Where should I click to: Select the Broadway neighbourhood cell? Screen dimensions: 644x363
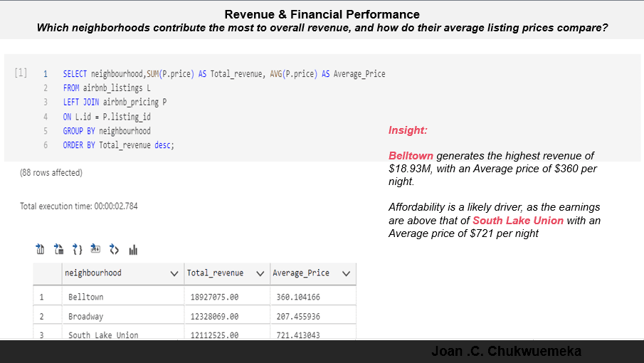pyautogui.click(x=85, y=316)
